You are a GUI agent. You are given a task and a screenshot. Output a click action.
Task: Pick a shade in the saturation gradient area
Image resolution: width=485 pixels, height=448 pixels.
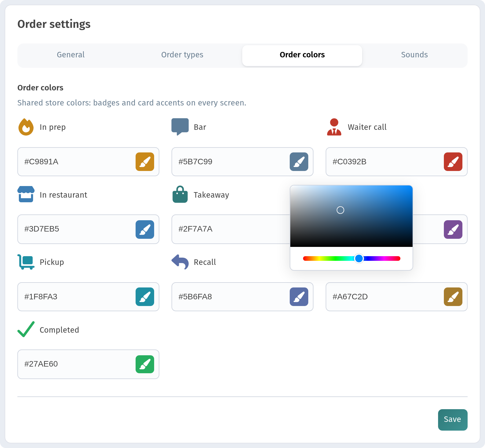click(351, 216)
